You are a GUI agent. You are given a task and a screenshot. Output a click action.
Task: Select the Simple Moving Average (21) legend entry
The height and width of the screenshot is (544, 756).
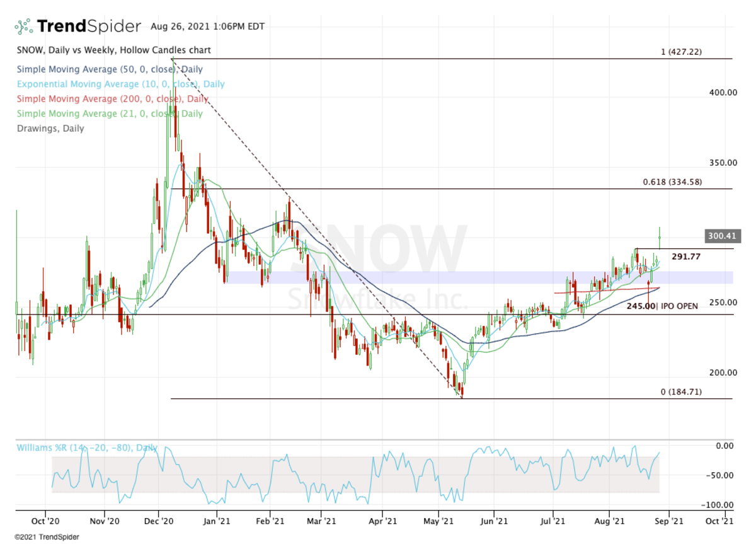point(110,113)
